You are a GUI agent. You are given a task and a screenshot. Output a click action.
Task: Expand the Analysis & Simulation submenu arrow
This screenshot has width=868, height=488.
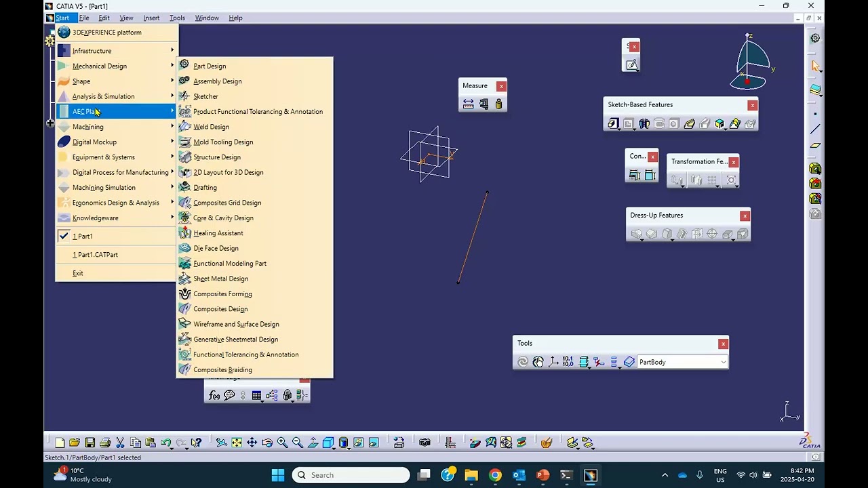(172, 96)
